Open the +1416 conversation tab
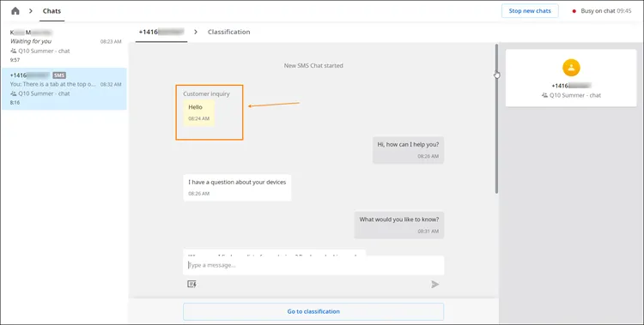 (161, 32)
